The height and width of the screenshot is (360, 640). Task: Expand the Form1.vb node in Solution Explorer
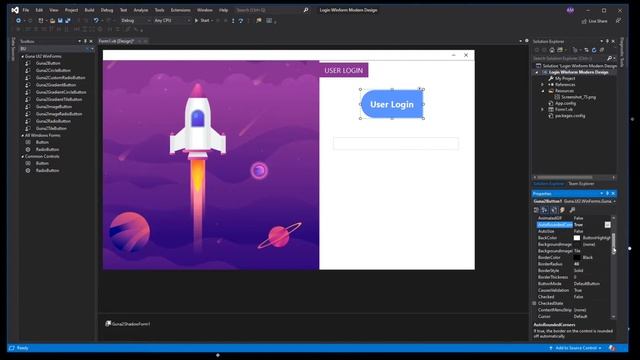point(543,109)
